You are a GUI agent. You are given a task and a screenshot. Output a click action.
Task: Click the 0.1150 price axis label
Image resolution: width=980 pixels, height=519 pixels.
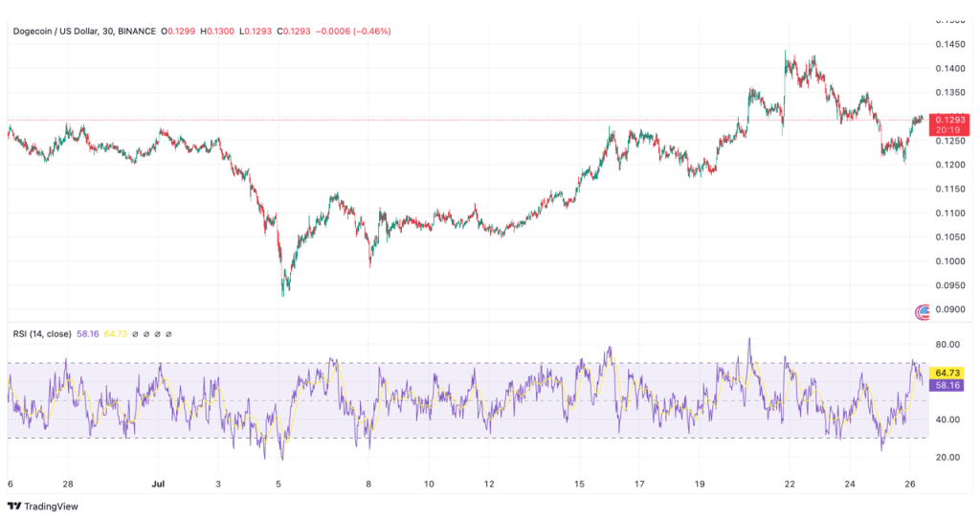click(950, 189)
